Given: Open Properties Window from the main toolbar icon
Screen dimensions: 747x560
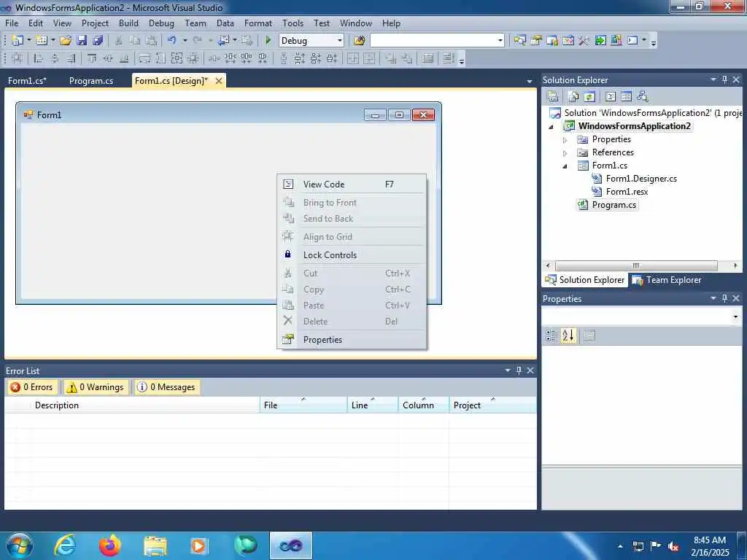Looking at the screenshot, I should pyautogui.click(x=536, y=41).
